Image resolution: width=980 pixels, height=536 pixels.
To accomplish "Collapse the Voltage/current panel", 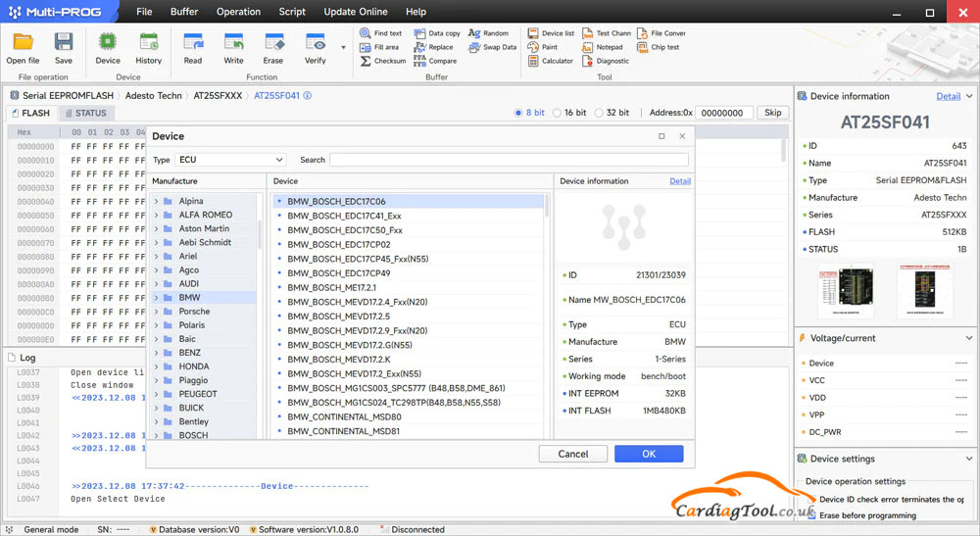I will click(x=969, y=338).
